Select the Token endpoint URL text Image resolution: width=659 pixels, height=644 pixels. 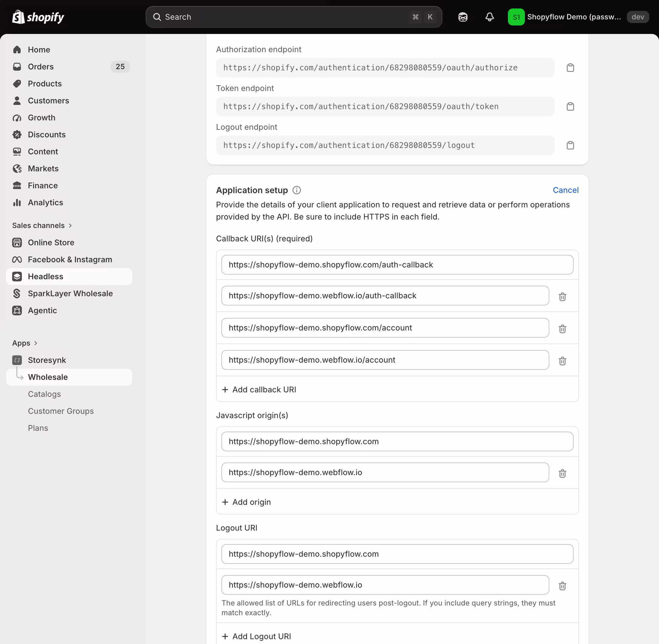361,106
